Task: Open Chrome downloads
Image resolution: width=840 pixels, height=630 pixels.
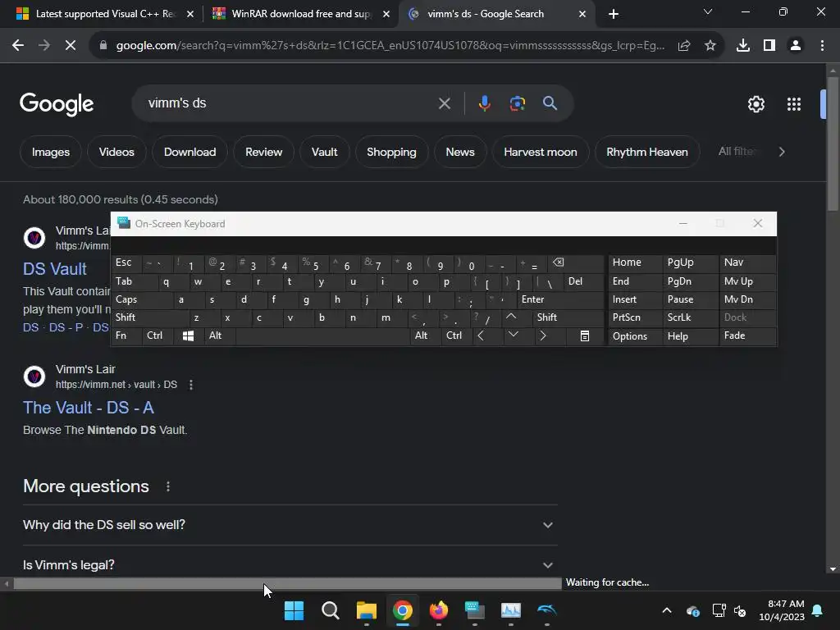Action: click(742, 46)
